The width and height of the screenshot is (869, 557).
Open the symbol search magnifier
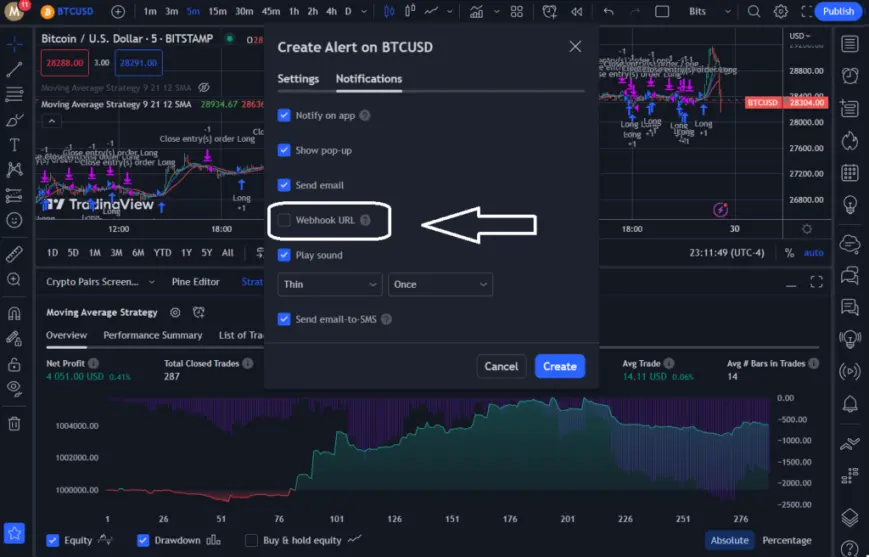click(x=753, y=11)
